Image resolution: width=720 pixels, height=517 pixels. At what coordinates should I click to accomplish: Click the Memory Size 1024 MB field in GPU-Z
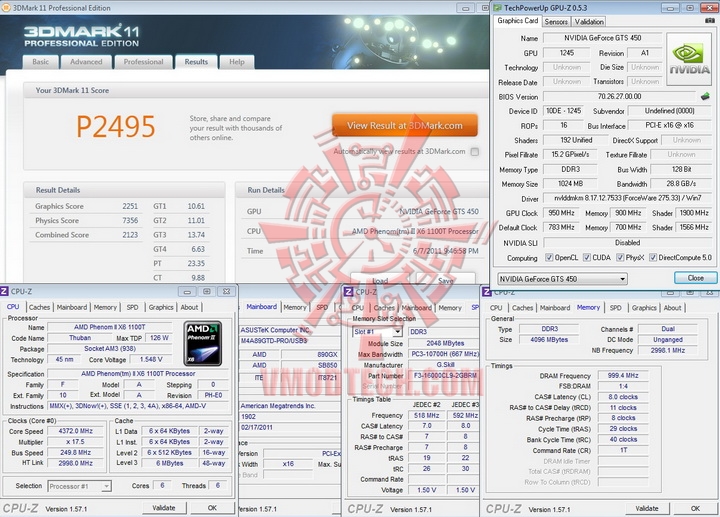coord(570,184)
